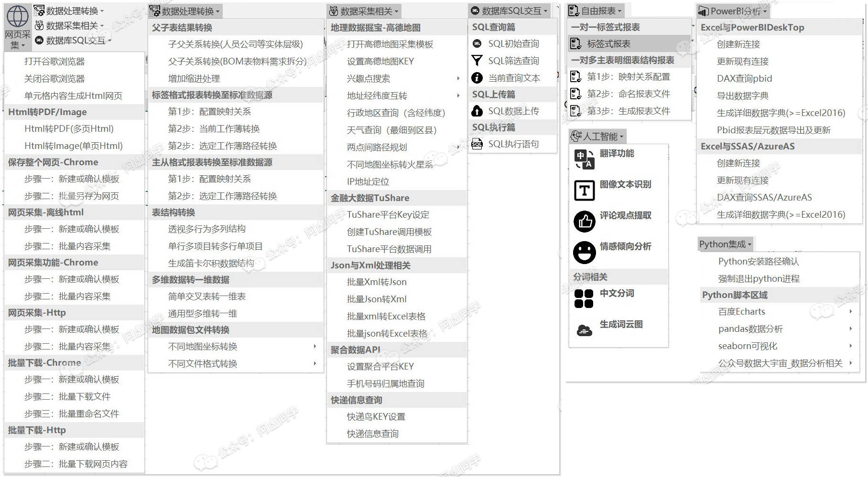Viewport: 868px width, 477px height.
Task: Choose 快递鸟KEY设置
Action: pos(397,416)
